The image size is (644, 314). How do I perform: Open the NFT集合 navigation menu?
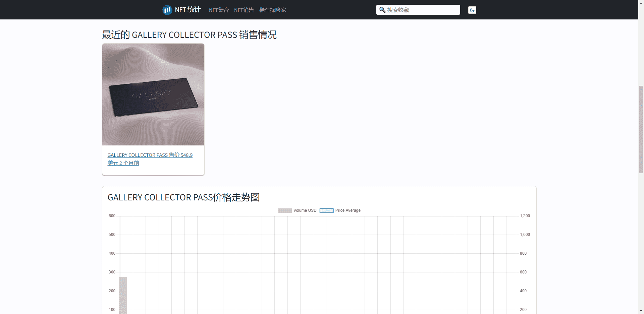tap(218, 10)
